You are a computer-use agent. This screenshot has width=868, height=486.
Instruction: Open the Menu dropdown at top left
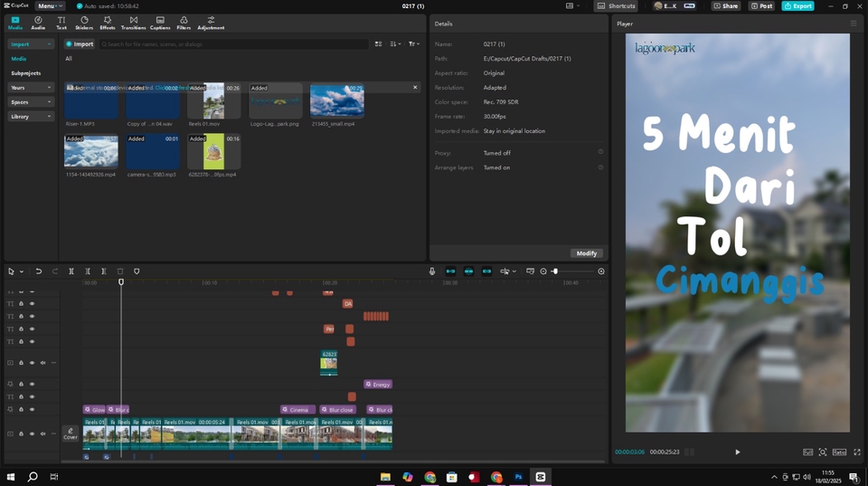tap(50, 6)
